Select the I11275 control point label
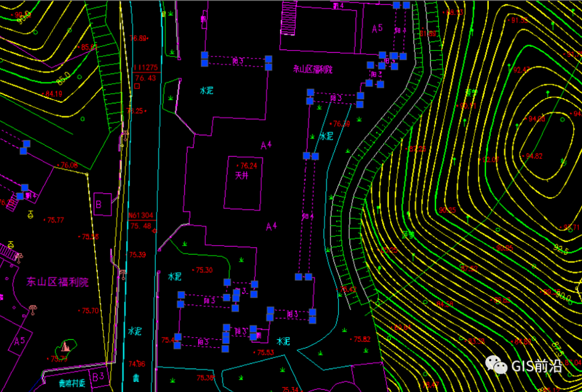 click(145, 68)
